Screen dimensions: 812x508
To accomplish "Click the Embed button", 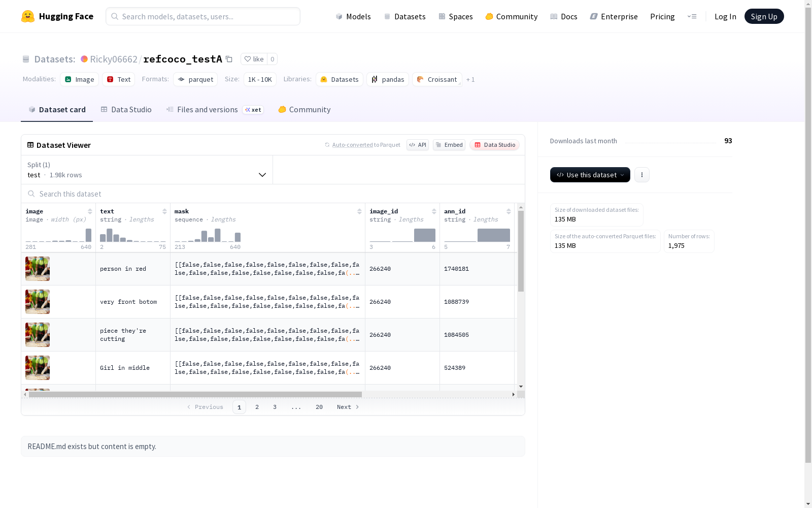I will coord(449,145).
